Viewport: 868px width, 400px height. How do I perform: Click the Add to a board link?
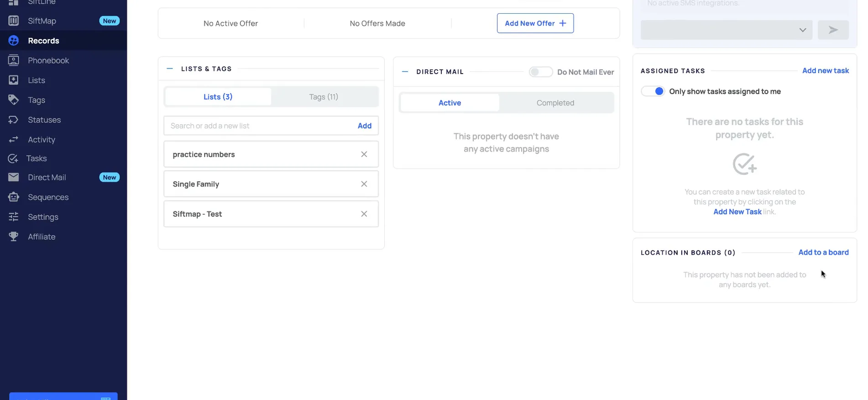pyautogui.click(x=823, y=252)
